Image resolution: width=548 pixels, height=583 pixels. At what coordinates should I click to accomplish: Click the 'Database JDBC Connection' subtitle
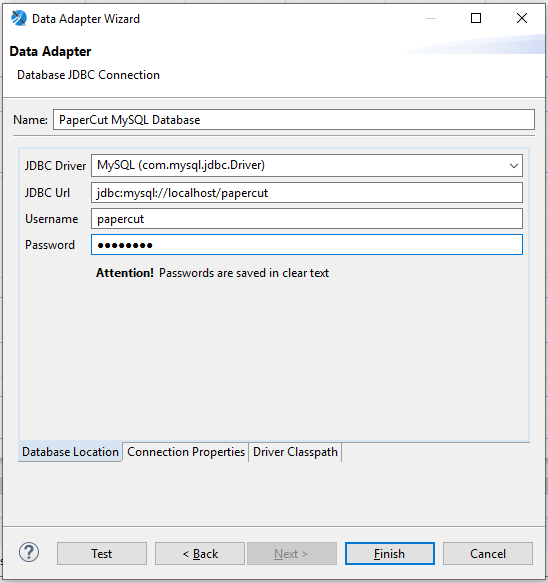(x=88, y=75)
